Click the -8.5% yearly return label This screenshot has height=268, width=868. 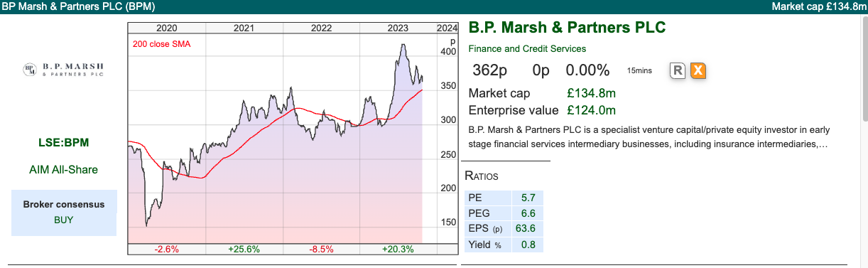coord(321,250)
